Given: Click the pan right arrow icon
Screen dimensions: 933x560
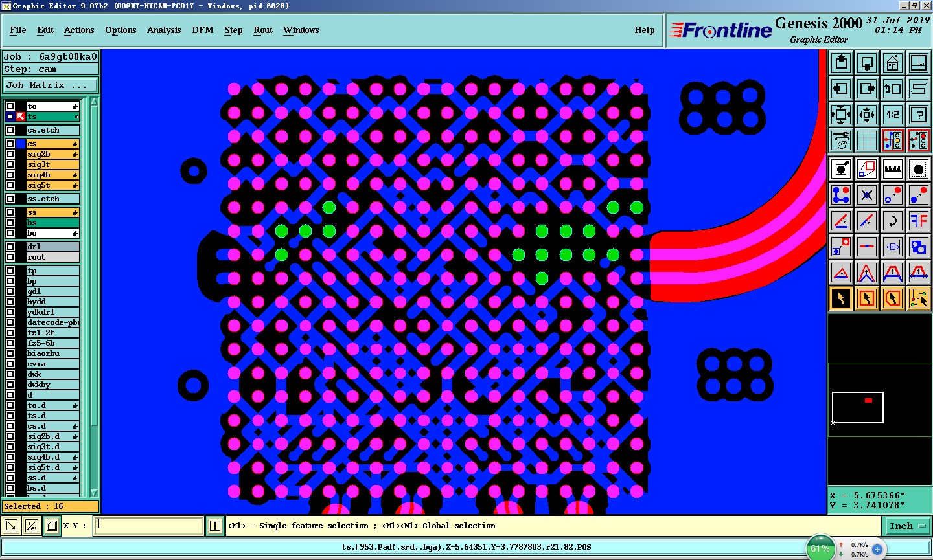Looking at the screenshot, I should click(867, 89).
